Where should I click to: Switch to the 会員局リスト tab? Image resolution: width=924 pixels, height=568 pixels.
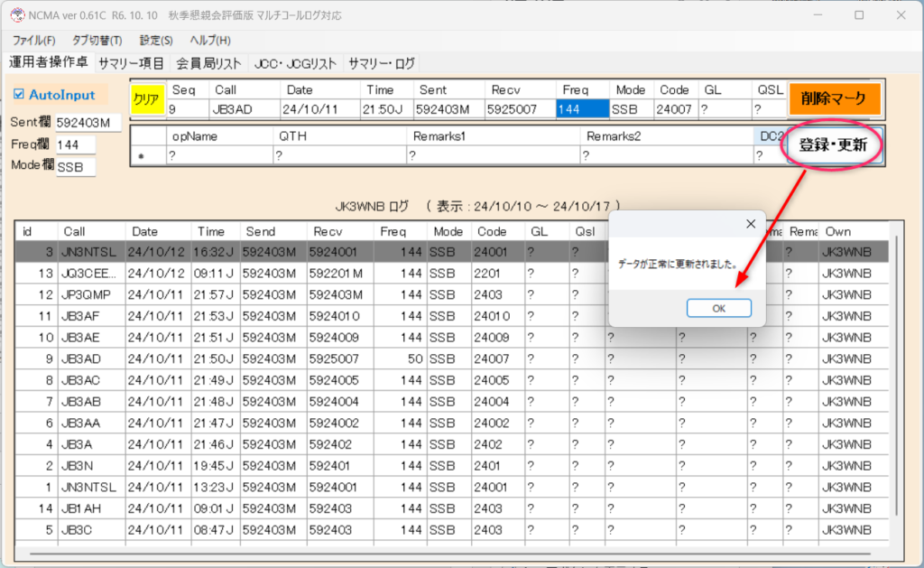click(208, 63)
